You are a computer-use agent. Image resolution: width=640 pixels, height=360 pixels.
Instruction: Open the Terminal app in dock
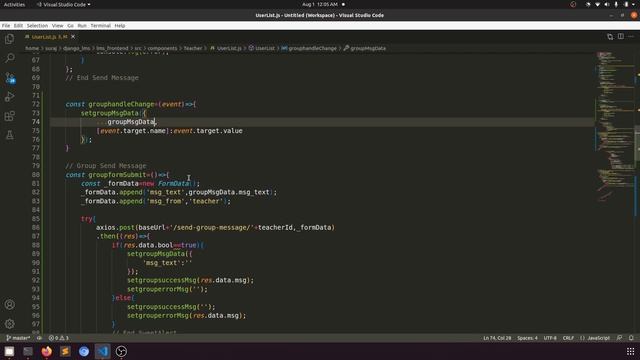(x=28, y=351)
